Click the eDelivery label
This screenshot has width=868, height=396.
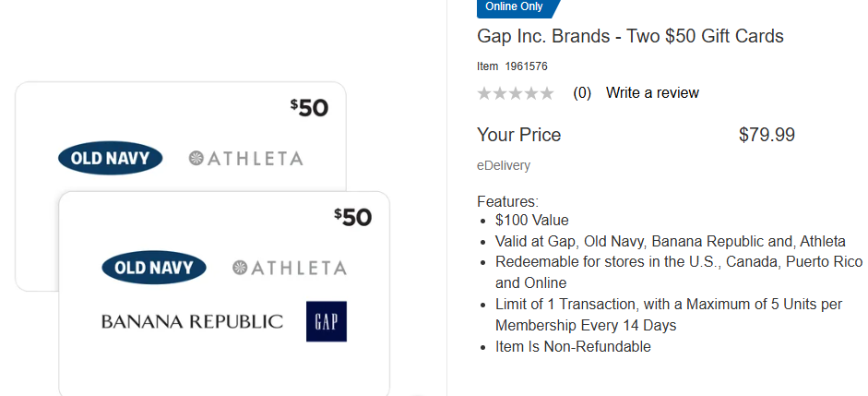504,166
